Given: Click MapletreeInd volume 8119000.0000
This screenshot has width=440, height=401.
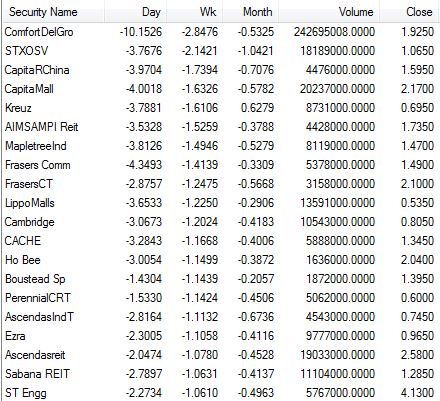Looking at the screenshot, I should coord(340,146).
